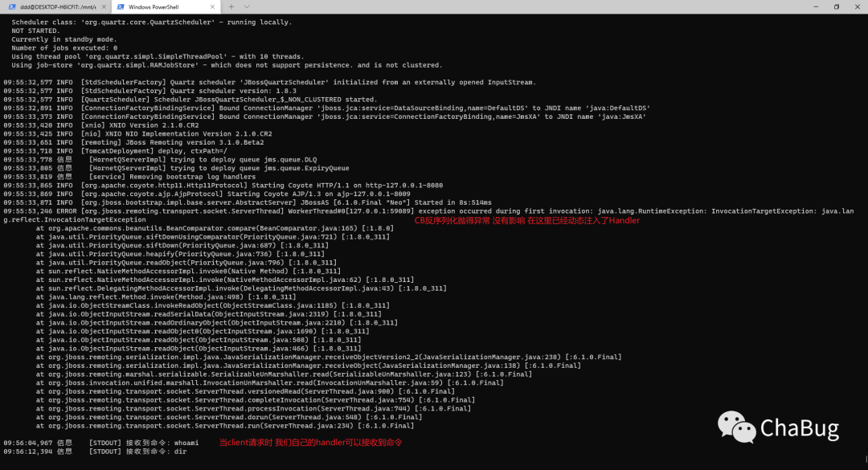This screenshot has width=868, height=470.
Task: Click the red CB反序列化 annotation text
Action: coord(526,220)
